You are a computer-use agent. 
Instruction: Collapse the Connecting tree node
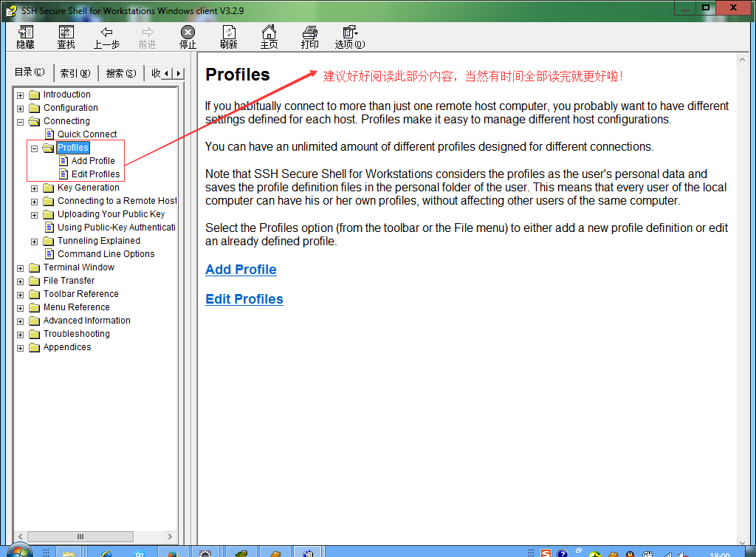pyautogui.click(x=20, y=122)
